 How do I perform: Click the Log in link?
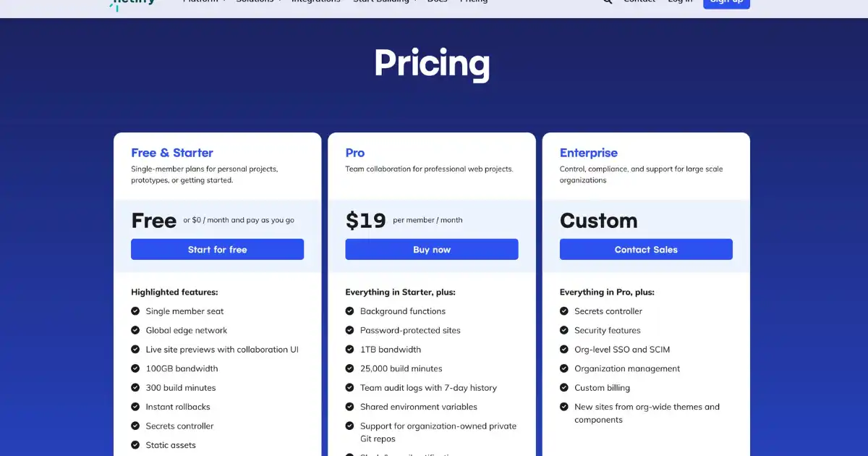(x=680, y=1)
